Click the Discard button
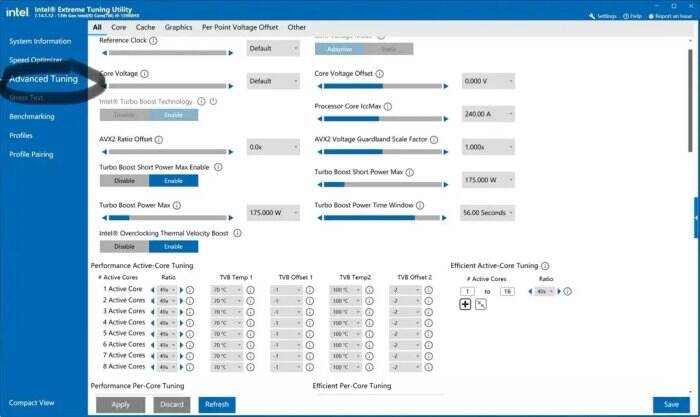Image resolution: width=700 pixels, height=417 pixels. pos(172,404)
